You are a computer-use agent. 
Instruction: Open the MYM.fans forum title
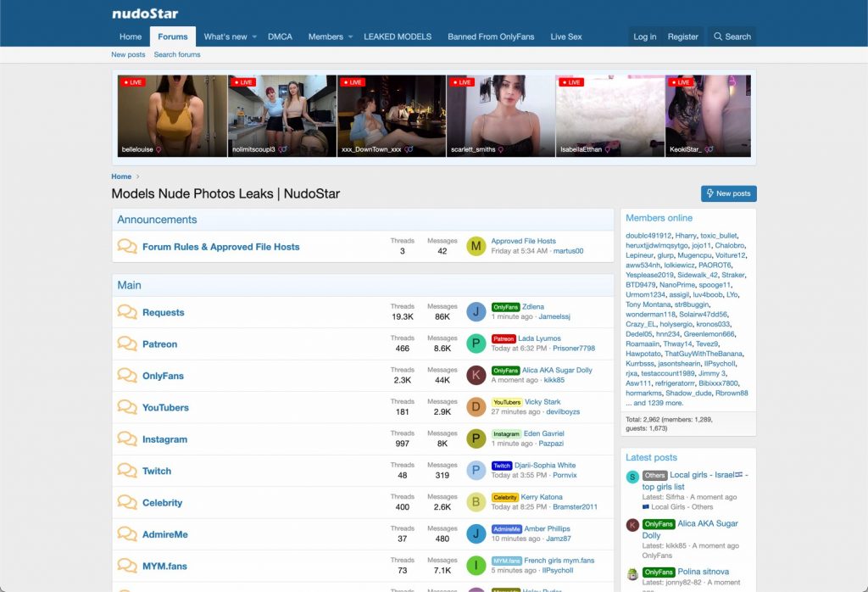pos(164,566)
